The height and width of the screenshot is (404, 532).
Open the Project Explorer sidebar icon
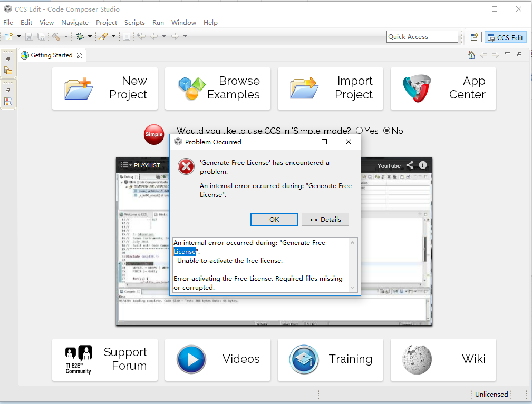[x=8, y=71]
